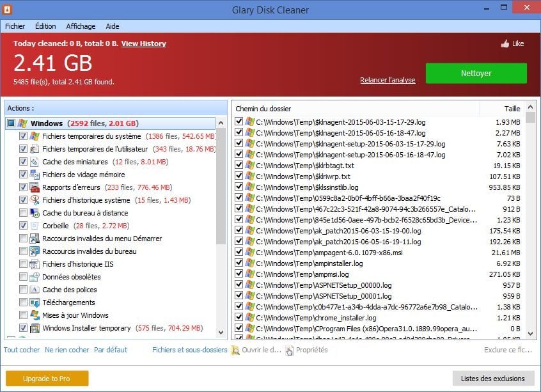Click the Upgrade to Pro button
The height and width of the screenshot is (392, 541).
(x=47, y=379)
